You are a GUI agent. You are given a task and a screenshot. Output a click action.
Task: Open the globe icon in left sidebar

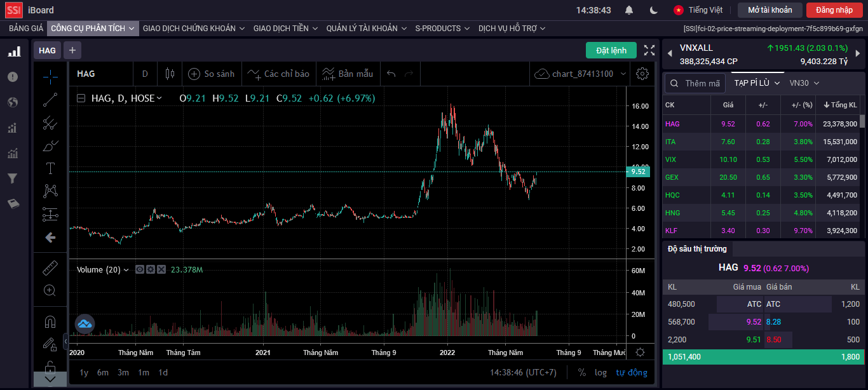13,102
